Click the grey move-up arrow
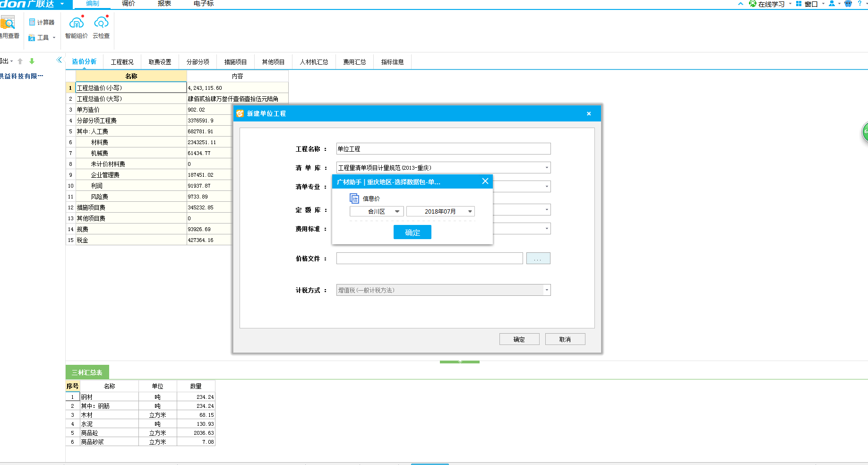 [x=20, y=61]
